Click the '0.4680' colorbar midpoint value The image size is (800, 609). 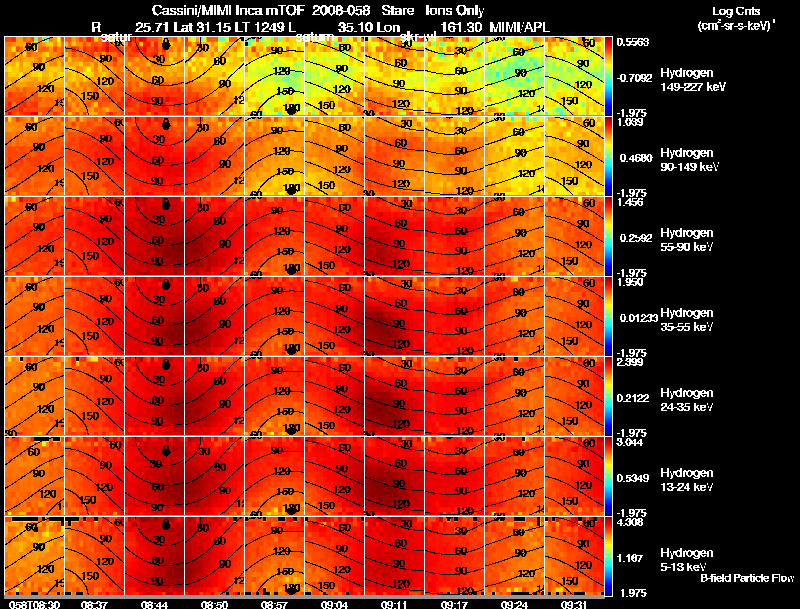click(x=636, y=158)
